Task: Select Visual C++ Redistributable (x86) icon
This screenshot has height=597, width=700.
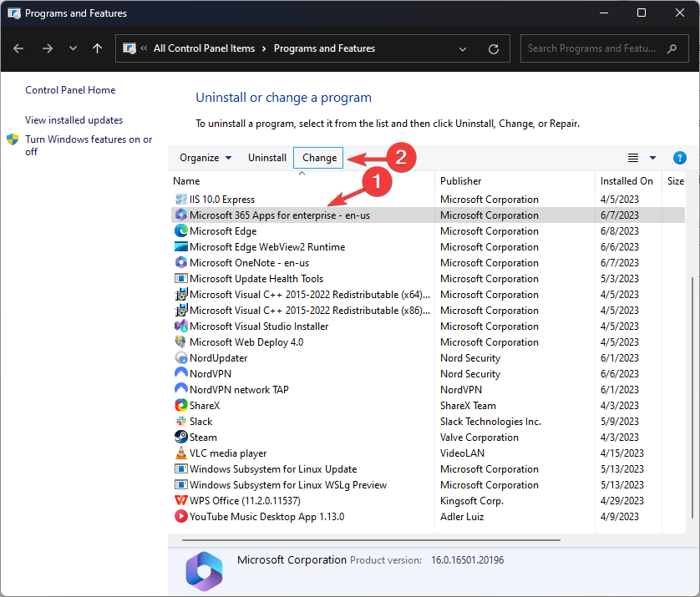Action: click(x=180, y=310)
